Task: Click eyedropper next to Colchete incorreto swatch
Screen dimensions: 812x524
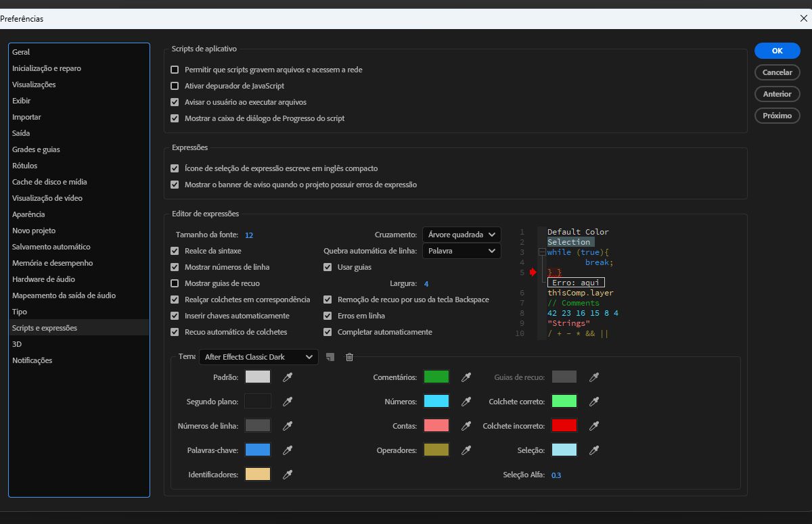Action: click(594, 426)
